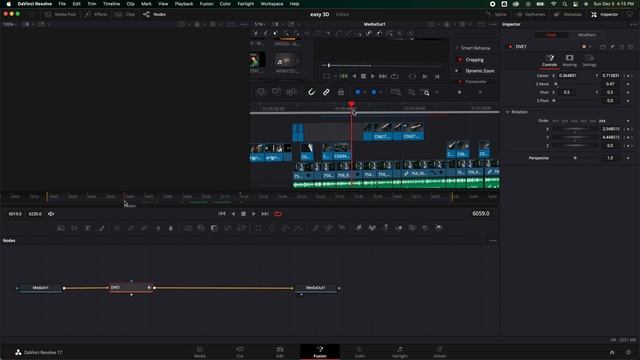Toggle keyframe for Y rotation
640x360 pixels.
pyautogui.click(x=628, y=137)
